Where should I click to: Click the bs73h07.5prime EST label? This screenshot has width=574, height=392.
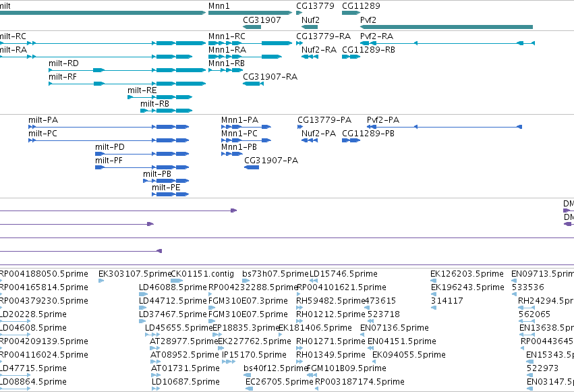point(275,274)
